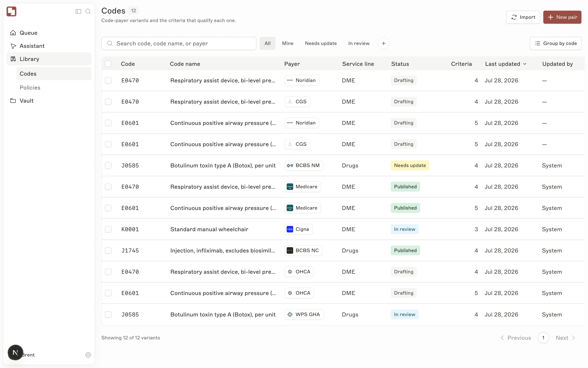
Task: Collapse the sidebar with the panel icon
Action: (x=78, y=11)
